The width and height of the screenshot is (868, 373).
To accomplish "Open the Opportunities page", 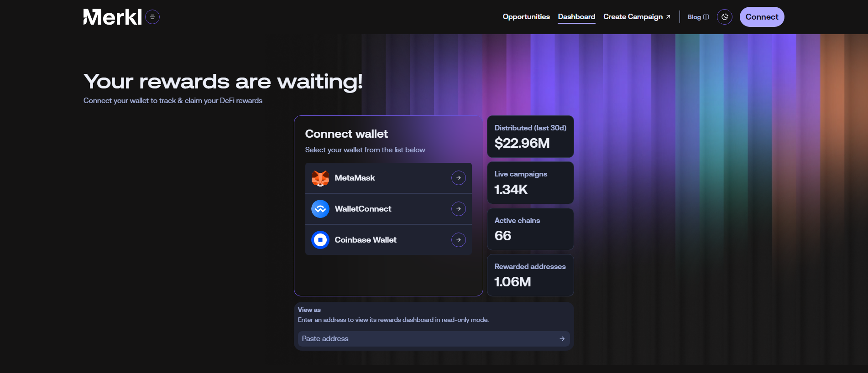I will coord(526,17).
